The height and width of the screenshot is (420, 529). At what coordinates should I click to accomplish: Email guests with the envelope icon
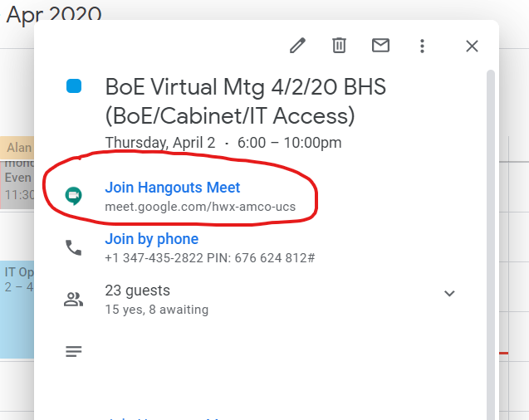click(x=380, y=46)
